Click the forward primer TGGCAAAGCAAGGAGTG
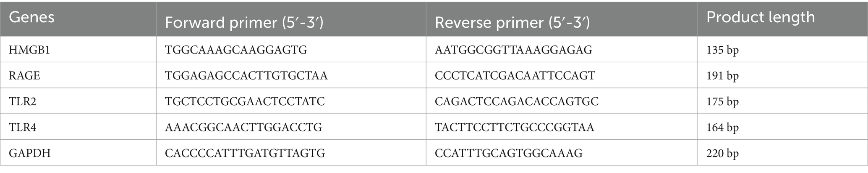 236,50
